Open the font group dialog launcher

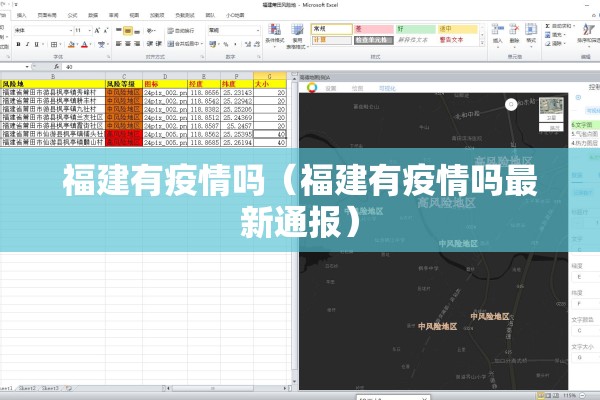point(109,57)
